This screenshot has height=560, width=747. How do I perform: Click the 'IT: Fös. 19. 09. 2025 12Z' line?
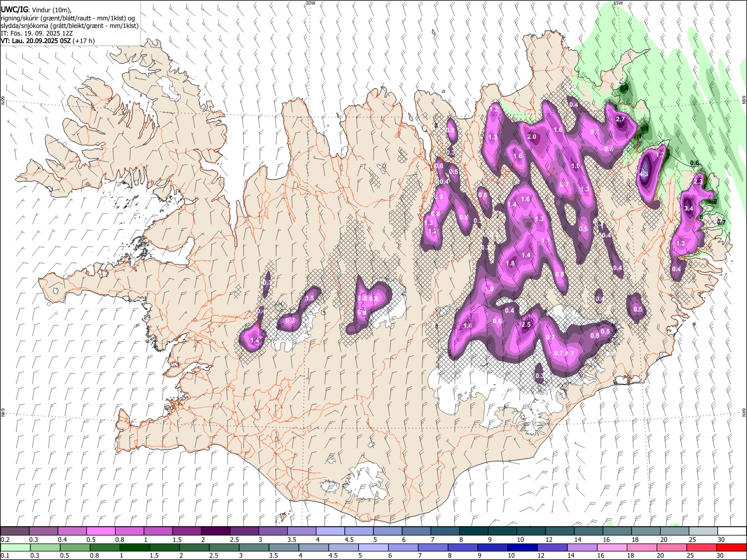(x=37, y=33)
